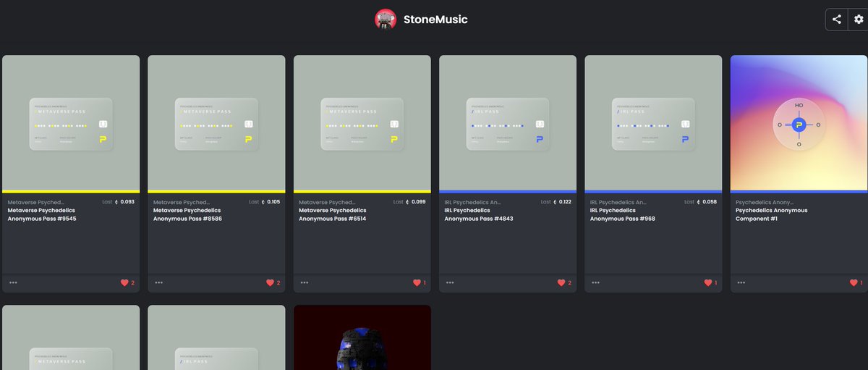Click Metaverse Psychedelics Anonymous Pass #6514 title

[333, 214]
